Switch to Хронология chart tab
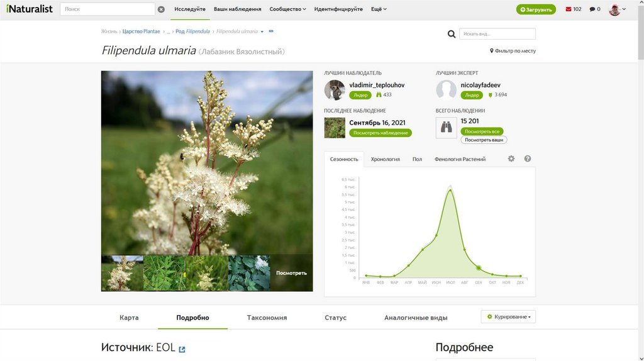This screenshot has height=361, width=644. (386, 159)
